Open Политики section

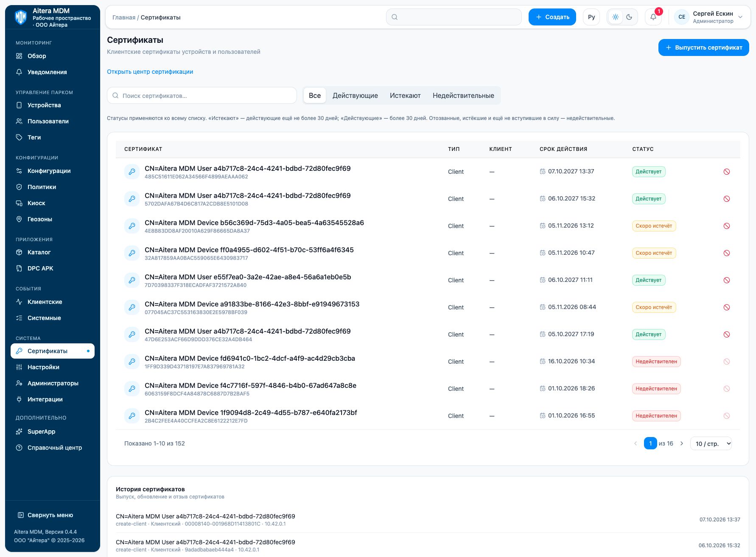tap(53, 187)
